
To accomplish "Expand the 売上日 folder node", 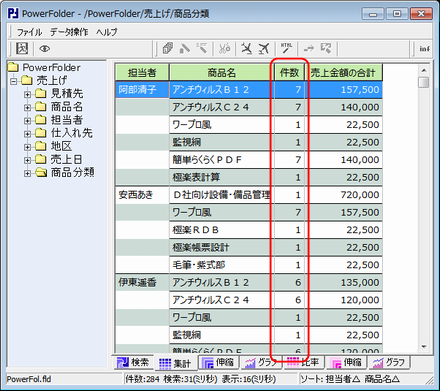I will [x=28, y=160].
